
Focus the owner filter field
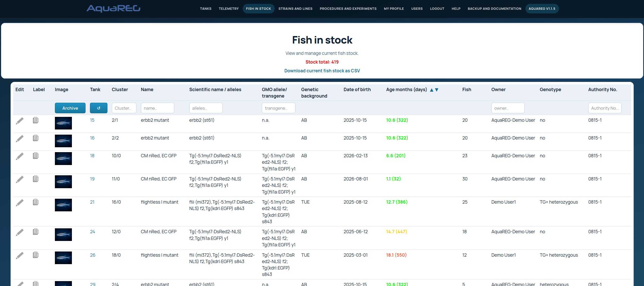pos(508,108)
